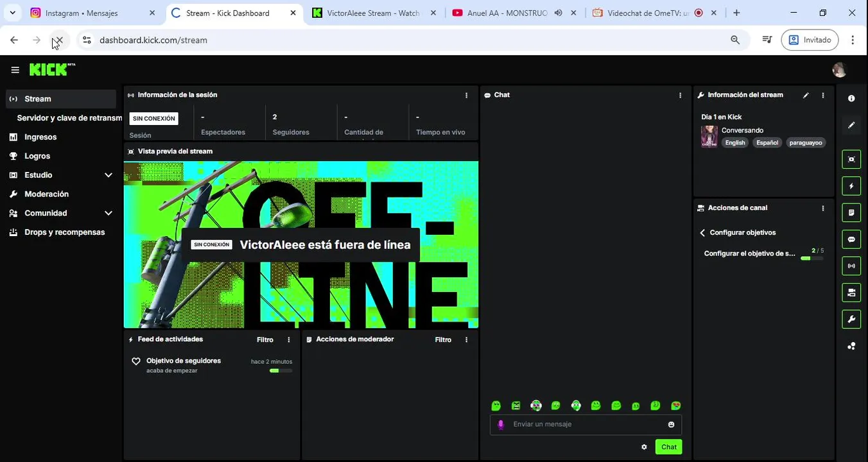This screenshot has width=868, height=462.
Task: Open the profile avatar menu at top right
Action: pos(838,70)
